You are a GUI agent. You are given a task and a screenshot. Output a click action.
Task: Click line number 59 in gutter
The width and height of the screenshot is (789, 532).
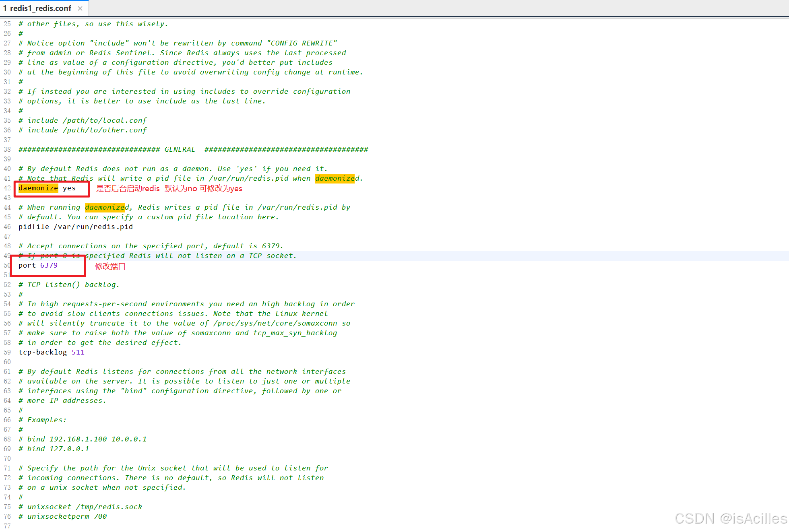[7, 352]
